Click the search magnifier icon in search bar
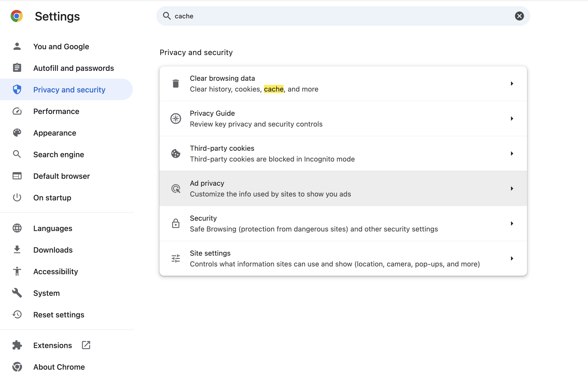 tap(167, 16)
